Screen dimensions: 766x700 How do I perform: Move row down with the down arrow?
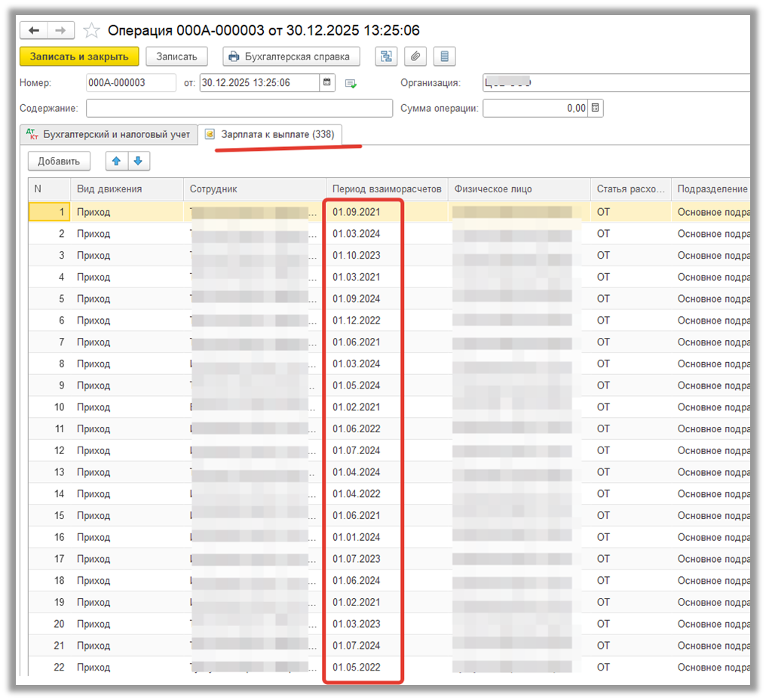(x=139, y=161)
